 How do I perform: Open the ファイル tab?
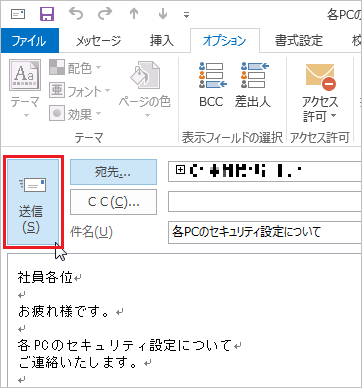[x=29, y=41]
